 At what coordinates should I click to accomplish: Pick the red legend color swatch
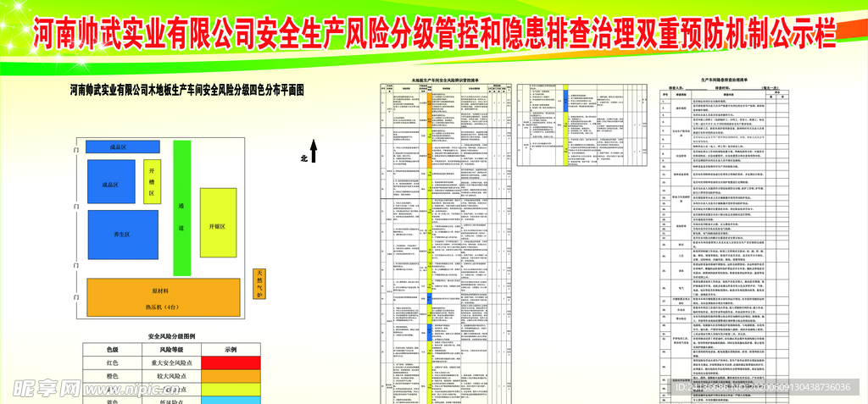[231, 362]
